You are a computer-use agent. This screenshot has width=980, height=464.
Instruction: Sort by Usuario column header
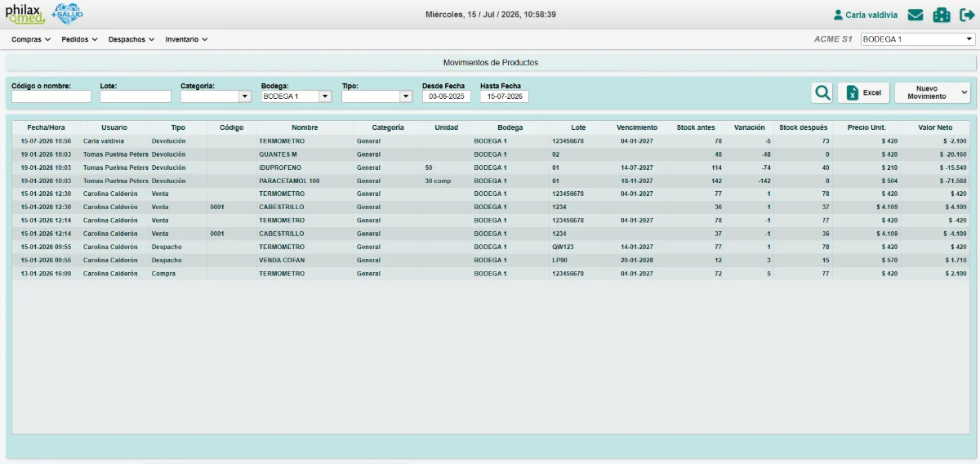114,127
